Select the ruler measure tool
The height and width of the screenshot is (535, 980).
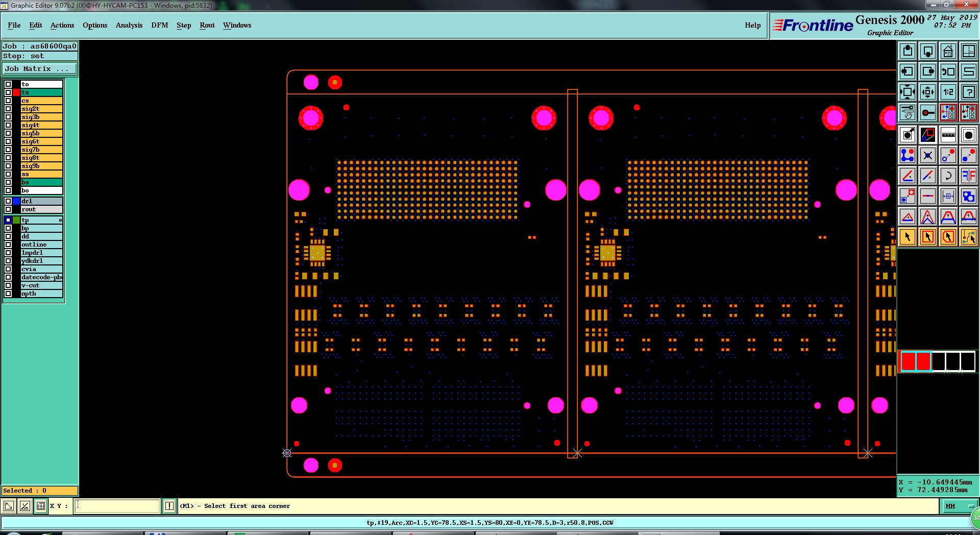(x=948, y=135)
